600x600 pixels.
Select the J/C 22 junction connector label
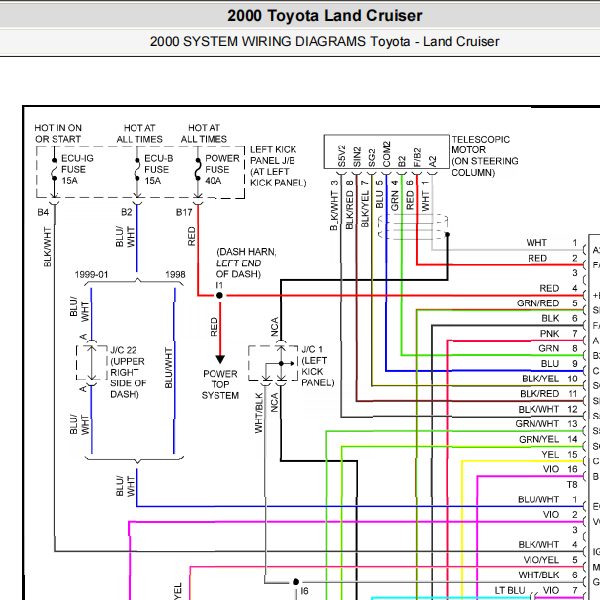coord(128,372)
